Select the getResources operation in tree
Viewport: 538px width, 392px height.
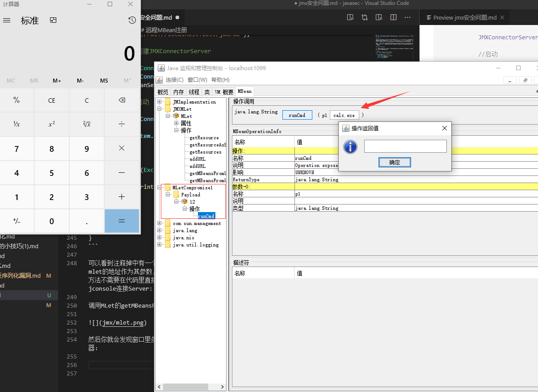(206, 152)
